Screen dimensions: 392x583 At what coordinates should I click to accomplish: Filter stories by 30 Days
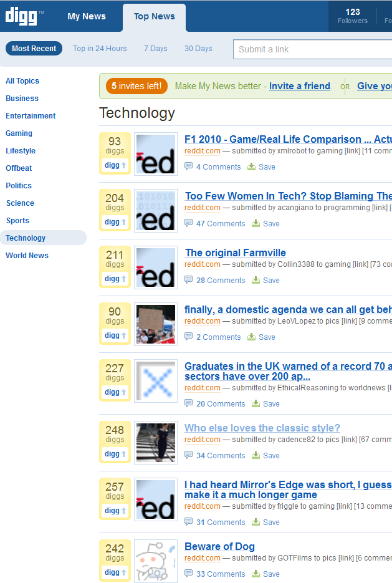[198, 49]
